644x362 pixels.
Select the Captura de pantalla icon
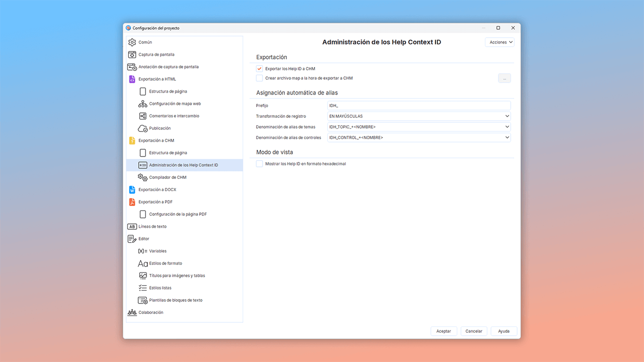(132, 54)
